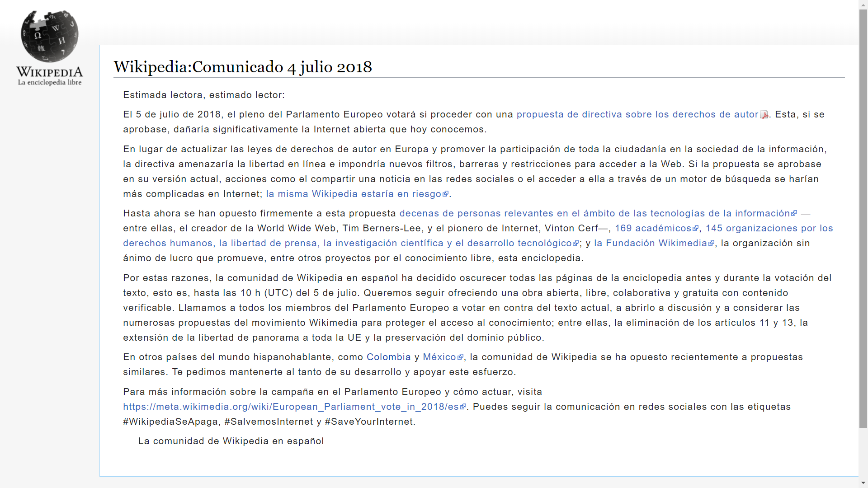The height and width of the screenshot is (488, 868).
Task: Click hashtag text '#SaveYourInternet'
Action: pos(368,422)
